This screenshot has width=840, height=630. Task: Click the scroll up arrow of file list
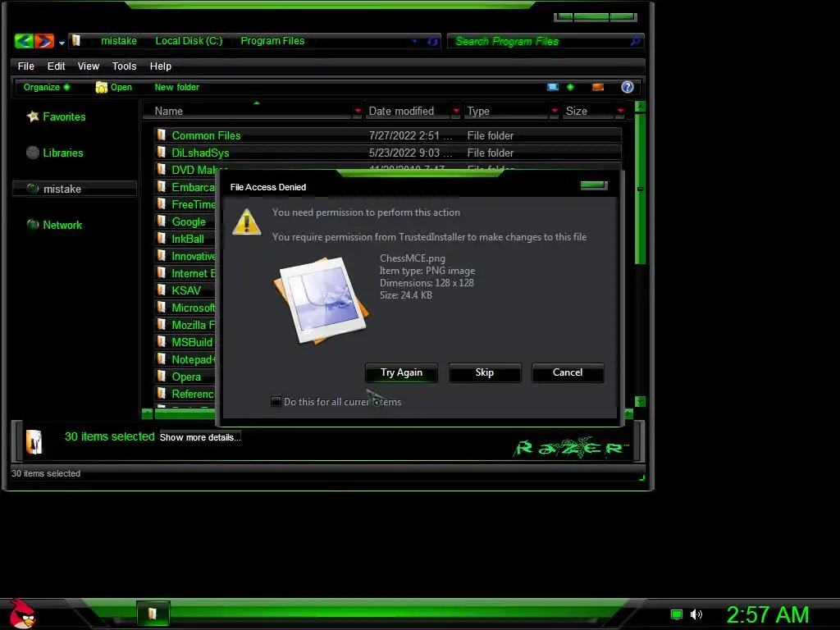coord(640,106)
